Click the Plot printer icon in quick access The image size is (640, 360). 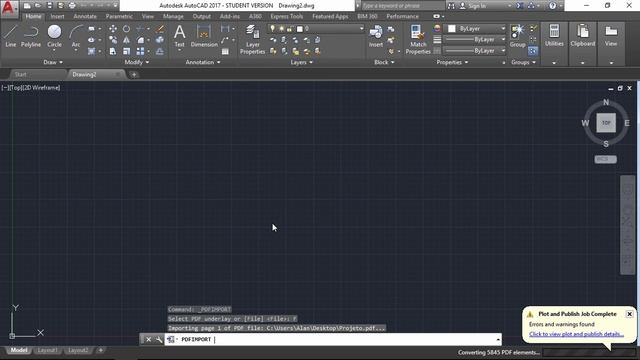point(72,6)
